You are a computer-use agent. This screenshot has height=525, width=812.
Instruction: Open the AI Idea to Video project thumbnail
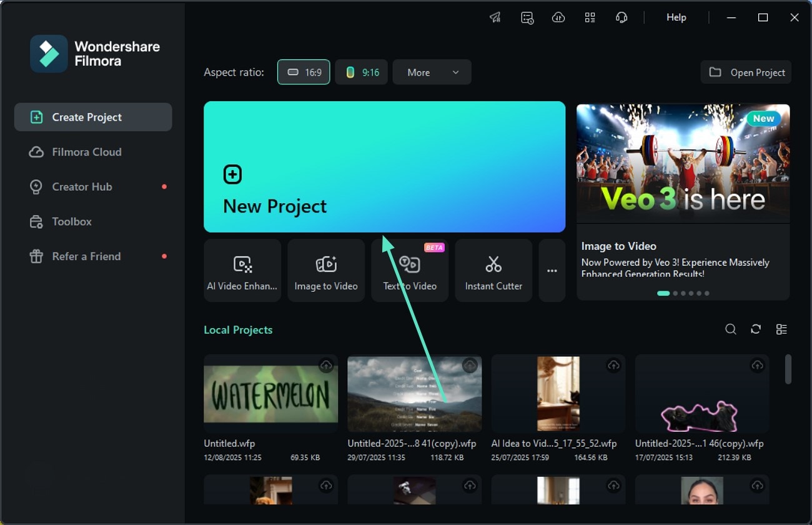pos(558,393)
